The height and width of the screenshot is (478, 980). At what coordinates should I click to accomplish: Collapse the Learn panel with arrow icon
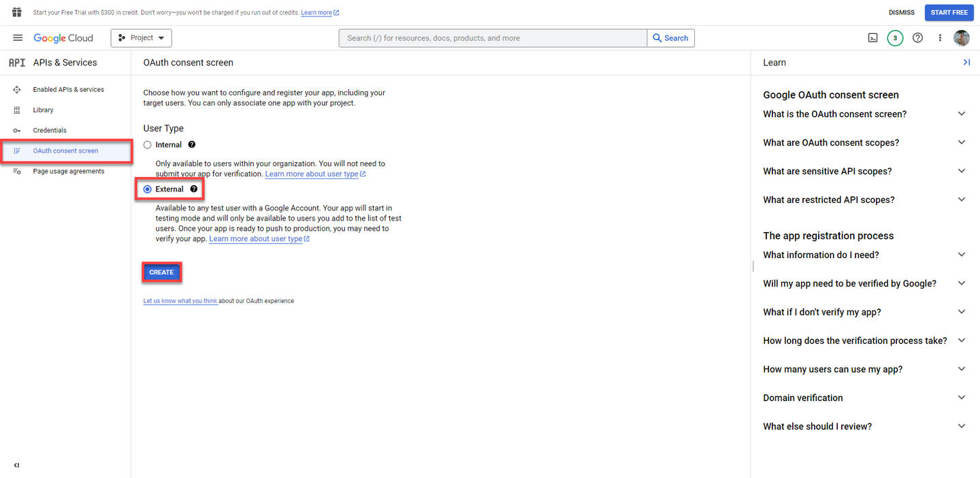coord(966,63)
